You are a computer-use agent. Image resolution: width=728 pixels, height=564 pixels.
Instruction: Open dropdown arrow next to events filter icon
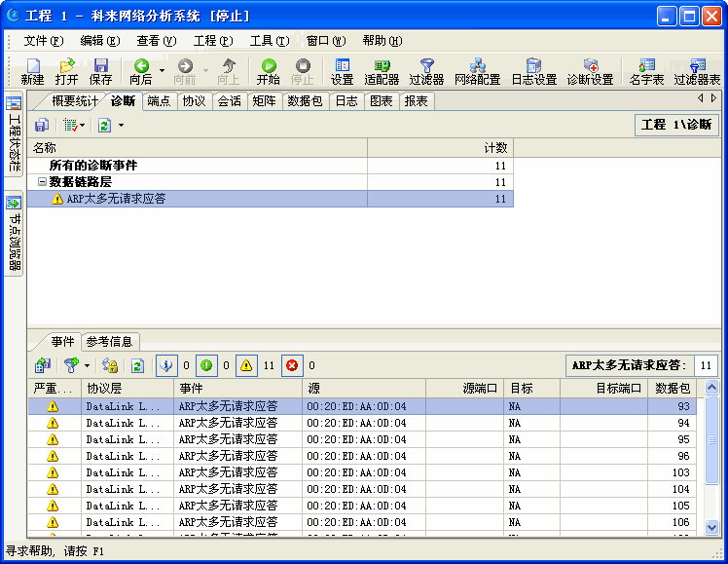[x=87, y=365]
